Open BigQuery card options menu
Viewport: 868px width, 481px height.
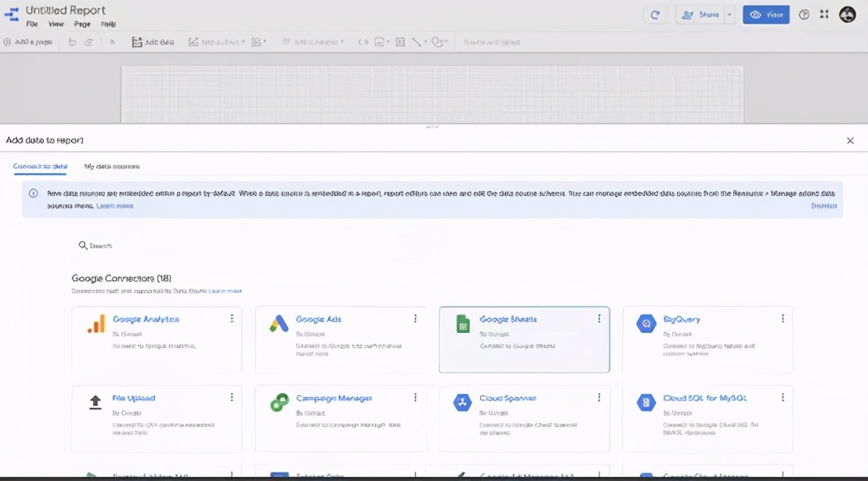[783, 319]
